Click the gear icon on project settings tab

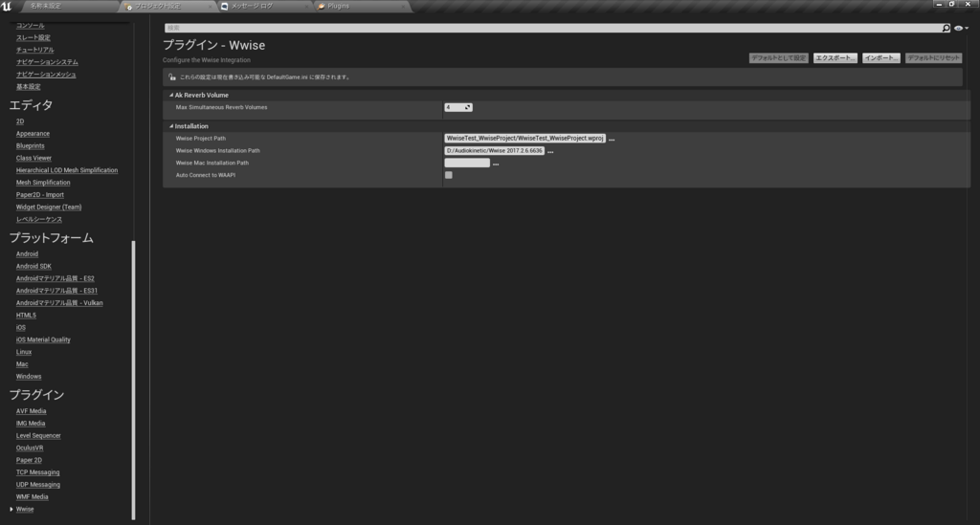point(128,7)
